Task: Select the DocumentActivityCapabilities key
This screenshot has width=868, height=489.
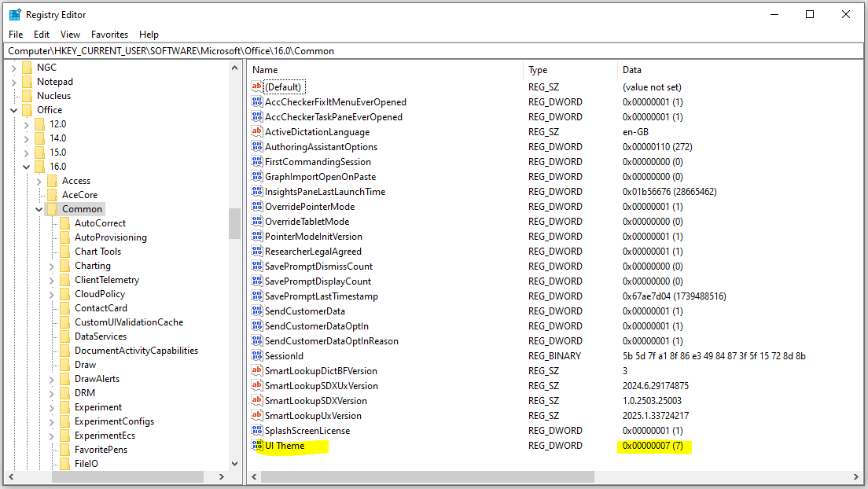Action: 136,351
